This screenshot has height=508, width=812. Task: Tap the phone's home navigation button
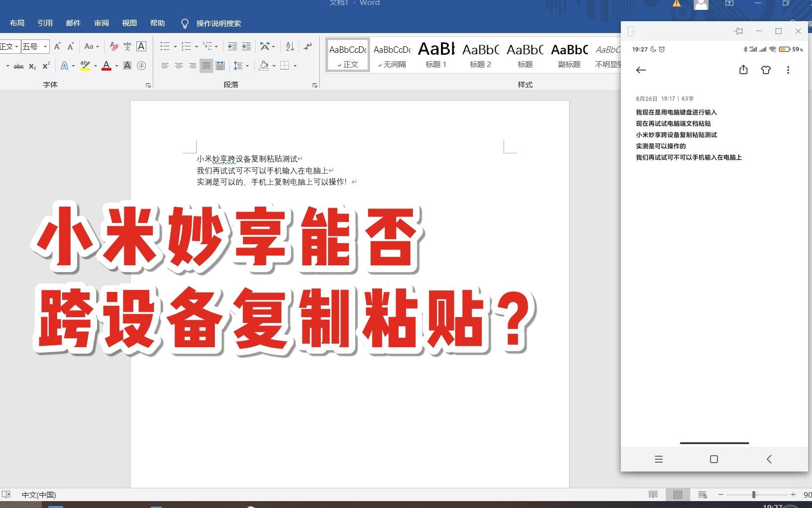click(x=714, y=459)
